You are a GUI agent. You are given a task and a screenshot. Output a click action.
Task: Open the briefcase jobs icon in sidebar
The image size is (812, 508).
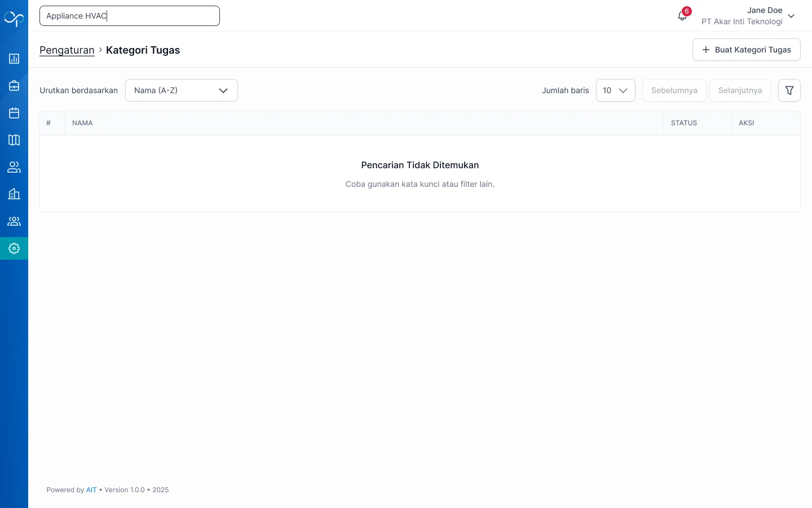(14, 86)
